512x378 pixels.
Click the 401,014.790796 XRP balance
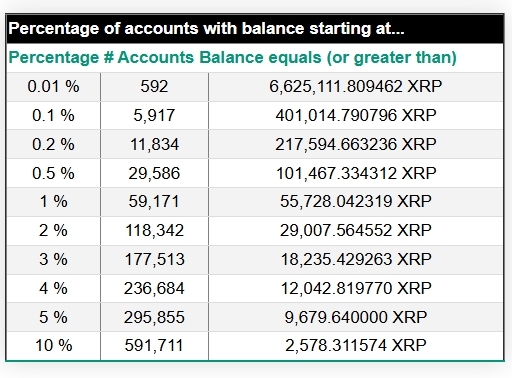[356, 116]
